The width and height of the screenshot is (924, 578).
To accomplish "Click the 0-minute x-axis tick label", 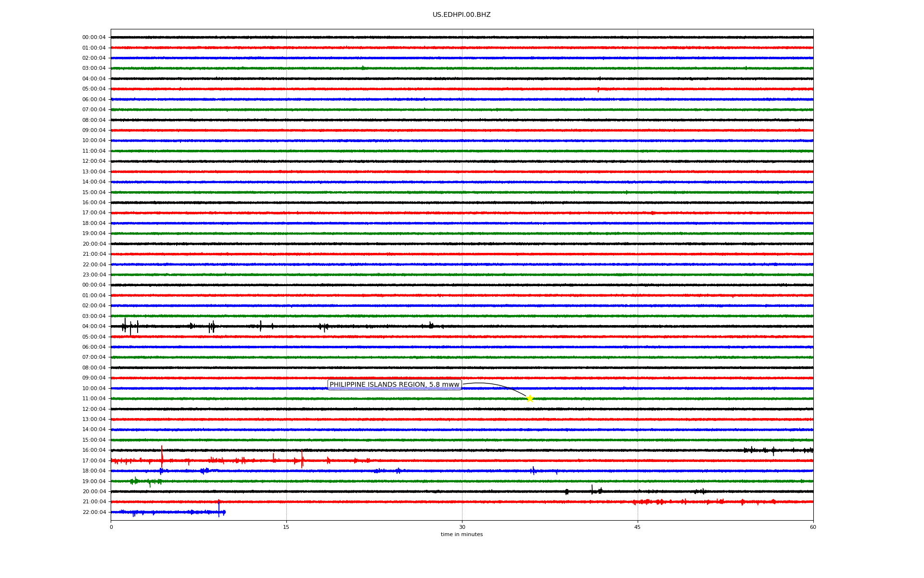I will click(111, 527).
